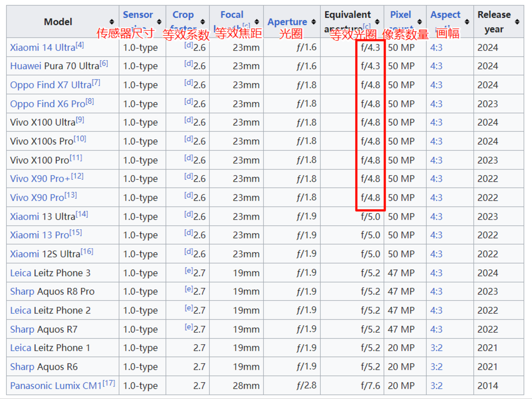Click Aperture column sort arrows
Viewport: 532px width, 399px height.
coord(313,22)
